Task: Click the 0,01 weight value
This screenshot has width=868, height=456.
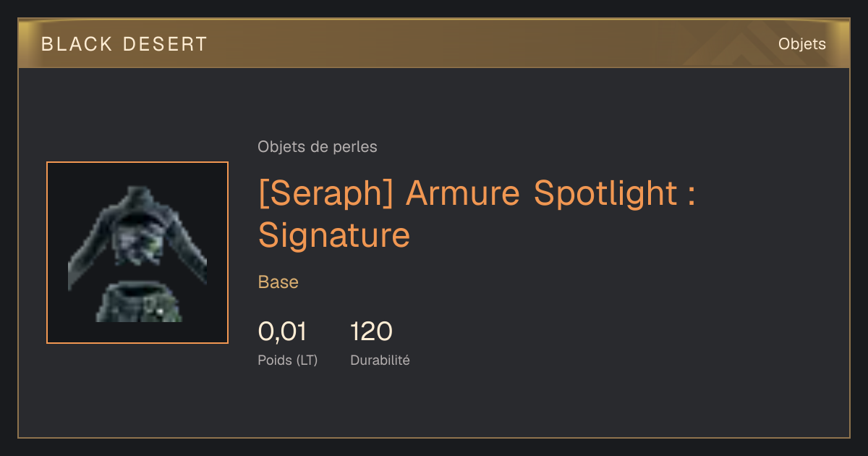Action: pos(283,332)
